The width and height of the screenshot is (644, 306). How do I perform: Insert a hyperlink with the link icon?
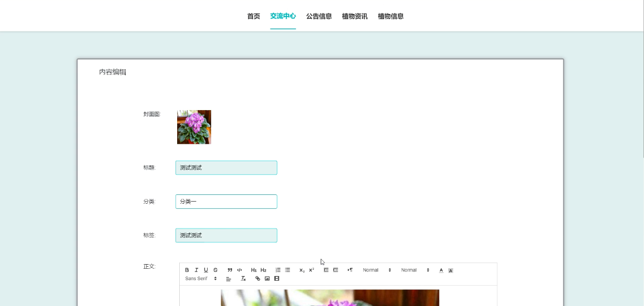tap(258, 279)
